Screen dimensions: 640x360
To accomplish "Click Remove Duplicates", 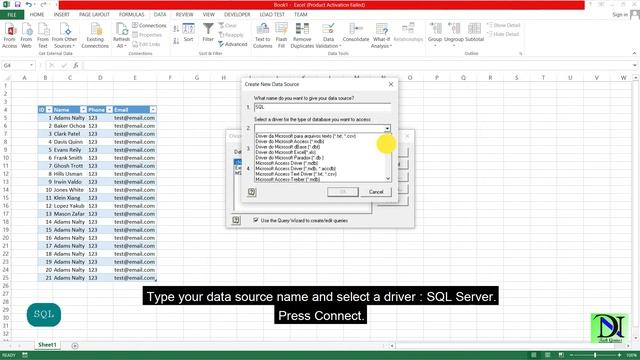I will point(302,35).
